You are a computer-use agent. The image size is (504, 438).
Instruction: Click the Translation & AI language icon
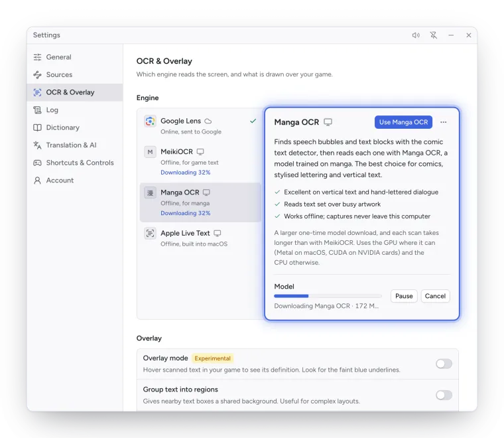pyautogui.click(x=37, y=145)
